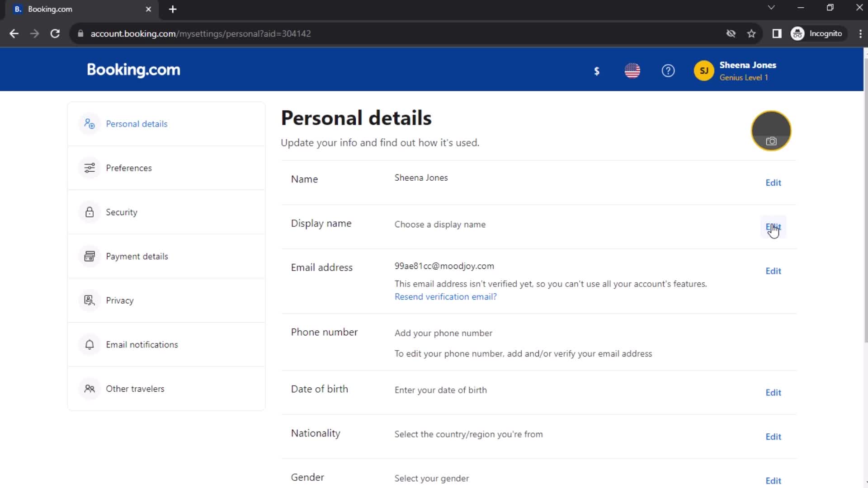868x488 pixels.
Task: Click 'Select the country/region you're from' text
Action: point(468,434)
